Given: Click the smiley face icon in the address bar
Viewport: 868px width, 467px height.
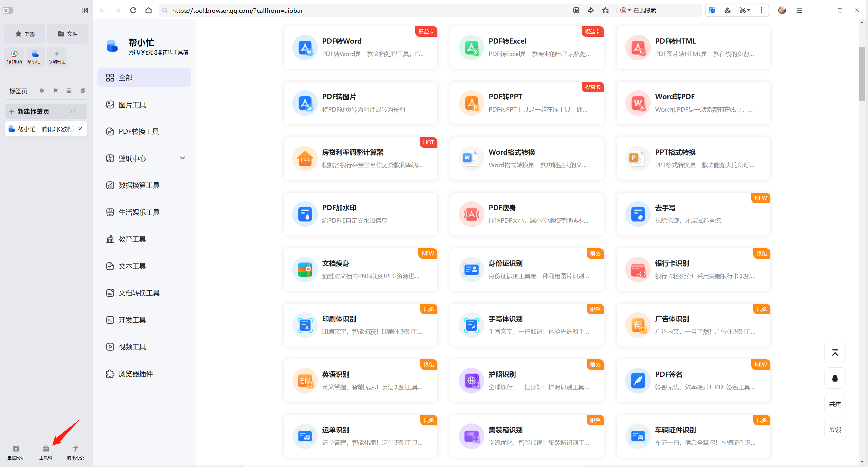Looking at the screenshot, I should point(576,11).
